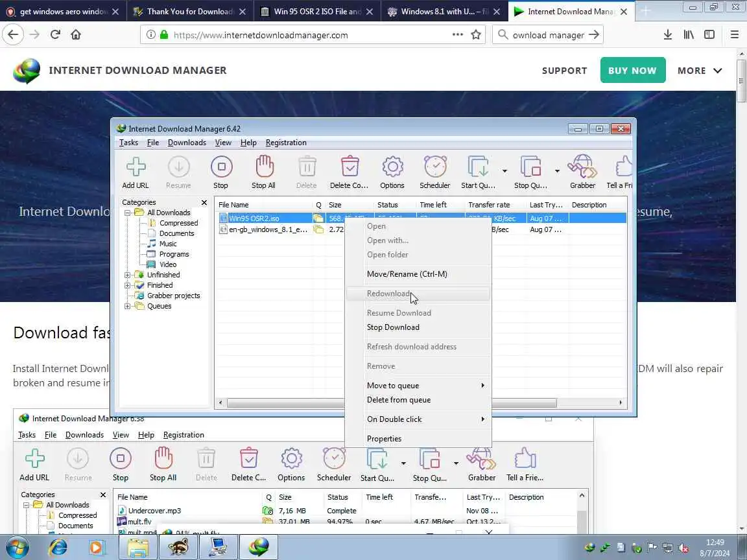Screen dimensions: 747x560
Task: Click Add URL icon in IDM 6.42 toolbar
Action: click(136, 167)
